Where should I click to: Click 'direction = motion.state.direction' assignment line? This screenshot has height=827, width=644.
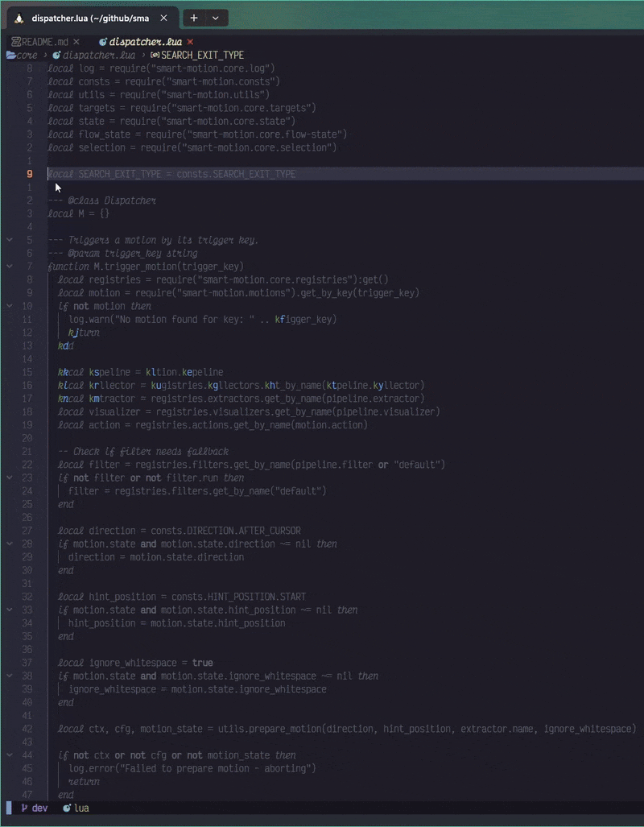156,556
